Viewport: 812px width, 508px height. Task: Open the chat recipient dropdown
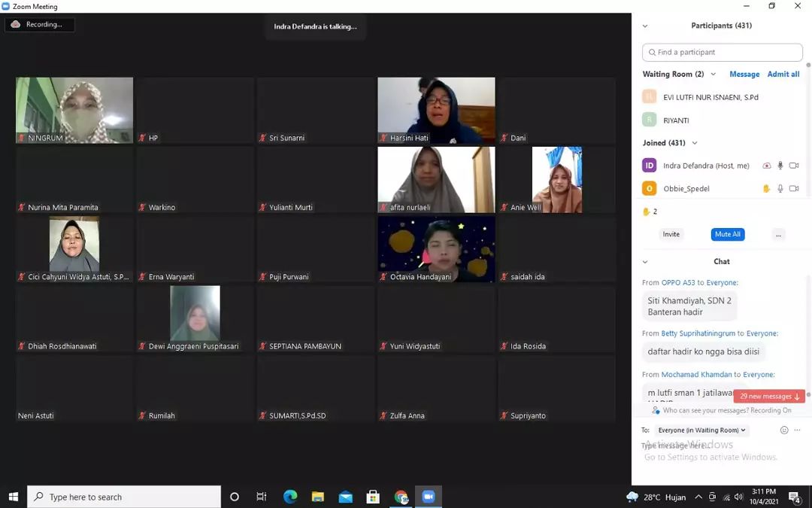(701, 430)
